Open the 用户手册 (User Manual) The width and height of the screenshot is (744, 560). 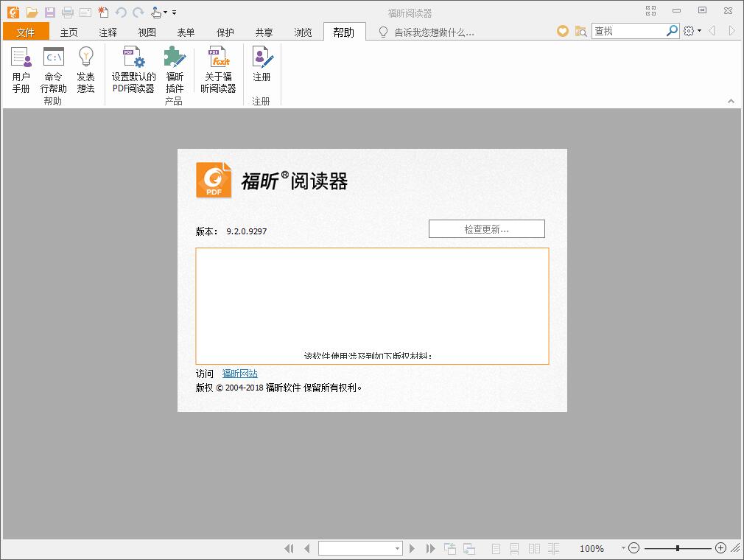(21, 70)
